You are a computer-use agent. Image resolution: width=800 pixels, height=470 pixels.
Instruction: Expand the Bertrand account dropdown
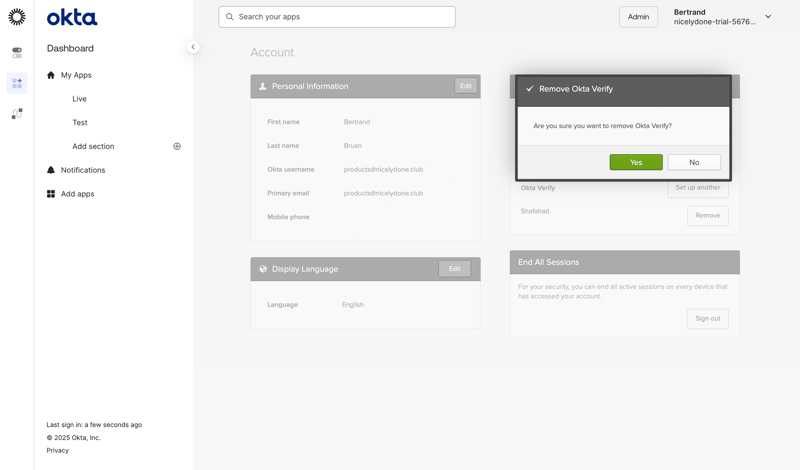pos(768,17)
